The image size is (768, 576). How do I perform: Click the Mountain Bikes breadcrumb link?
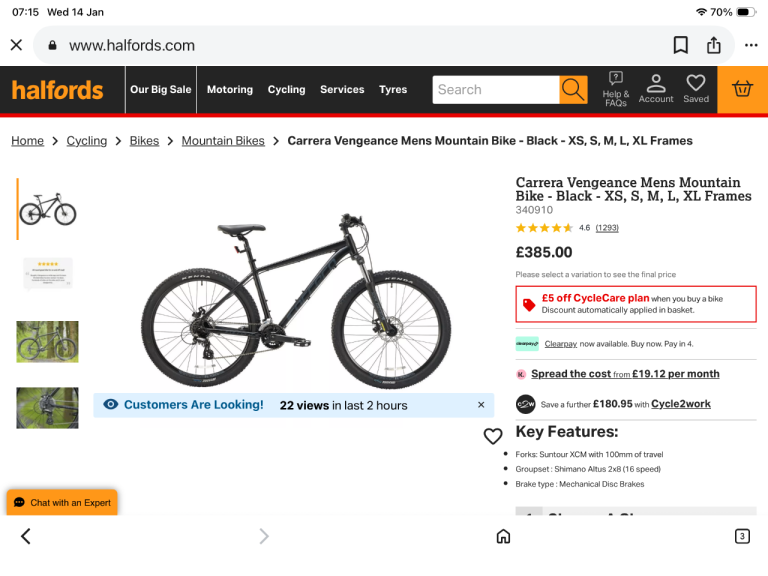[223, 141]
